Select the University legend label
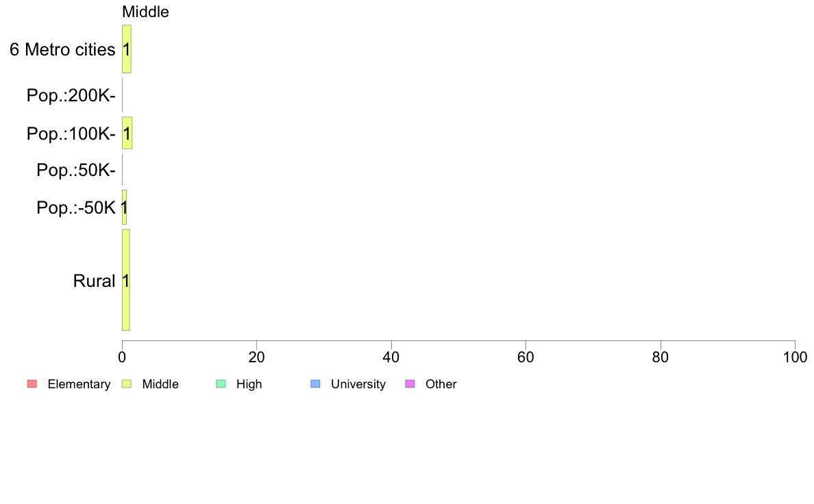The height and width of the screenshot is (504, 814). click(x=358, y=384)
